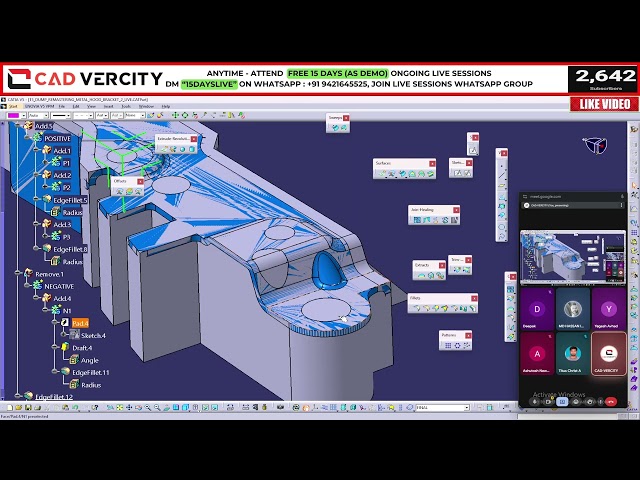Viewport: 640px width, 480px height.
Task: Click the last icon in the Join-Healing toolbar
Action: click(x=455, y=220)
